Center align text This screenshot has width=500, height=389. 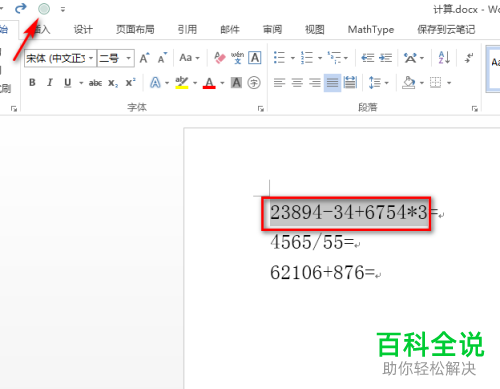pyautogui.click(x=297, y=82)
